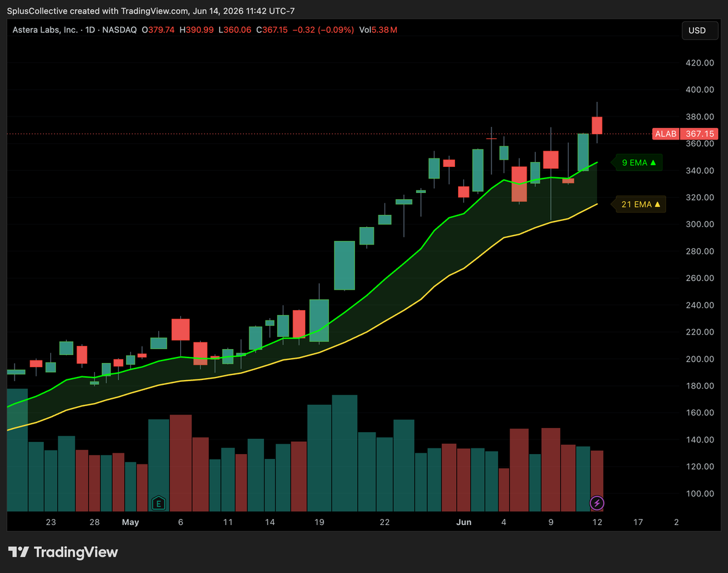The height and width of the screenshot is (573, 728).
Task: Click the '12' date axis label
Action: 597,522
